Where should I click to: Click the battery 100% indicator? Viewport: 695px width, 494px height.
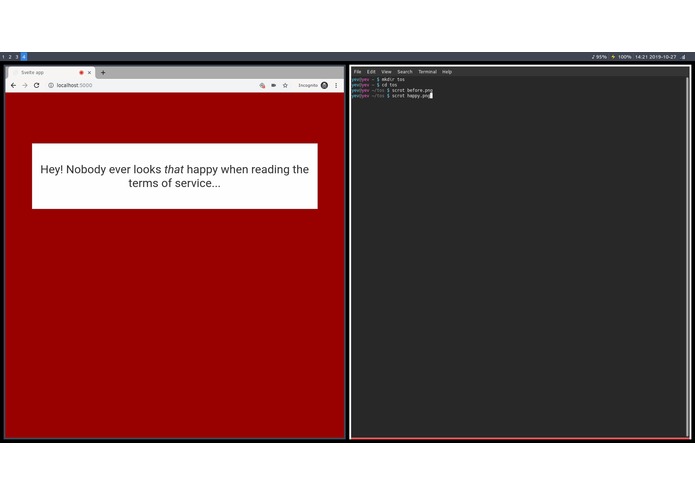[x=621, y=57]
